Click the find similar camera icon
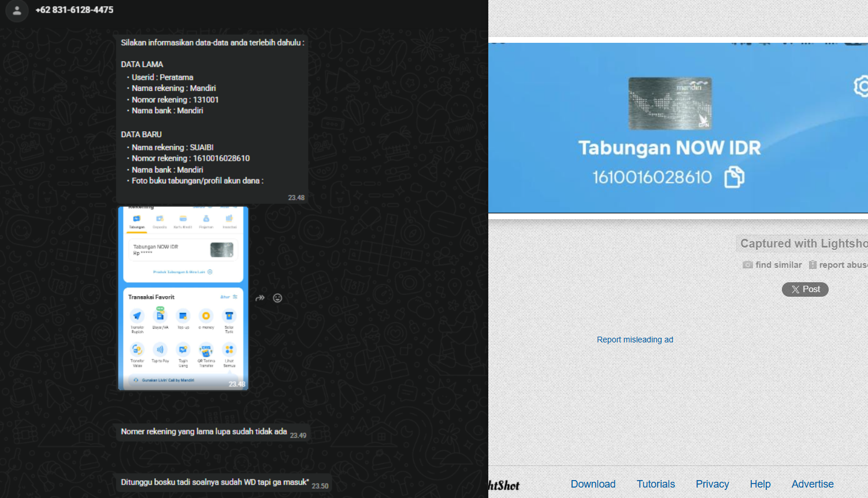Viewport: 868px width, 498px height. pyautogui.click(x=748, y=265)
